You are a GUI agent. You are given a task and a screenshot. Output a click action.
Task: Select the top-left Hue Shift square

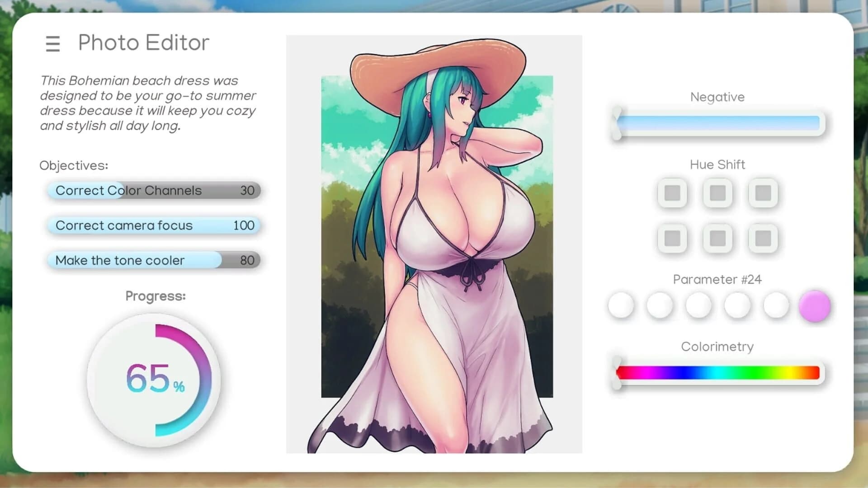pyautogui.click(x=672, y=193)
